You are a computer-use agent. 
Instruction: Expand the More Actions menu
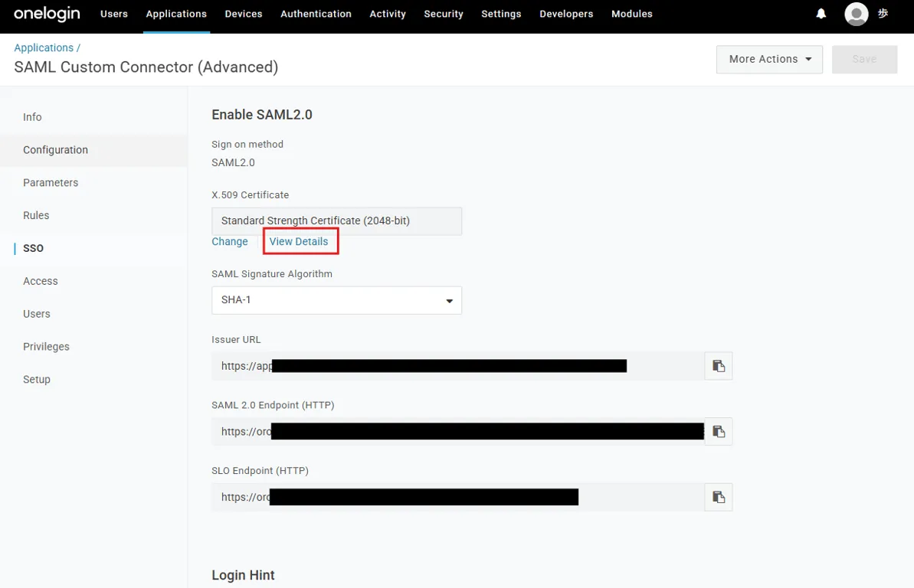tap(769, 60)
